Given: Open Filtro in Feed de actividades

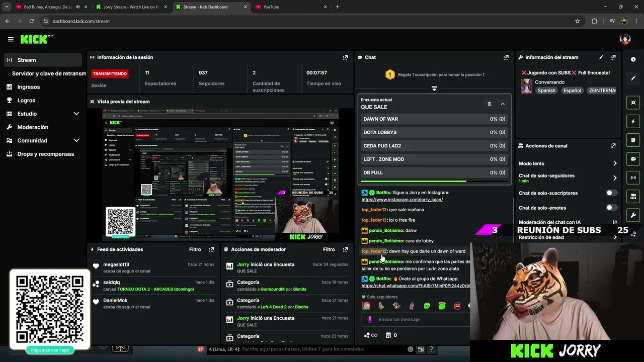Looking at the screenshot, I should (195, 249).
